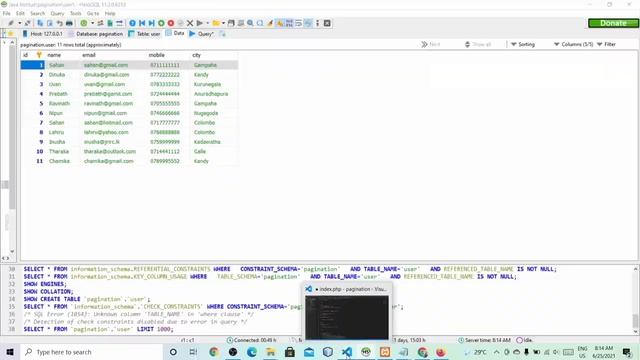Screen dimensions: 640x360
Task: Open XAMPP icon on taskbar
Action: (x=385, y=352)
